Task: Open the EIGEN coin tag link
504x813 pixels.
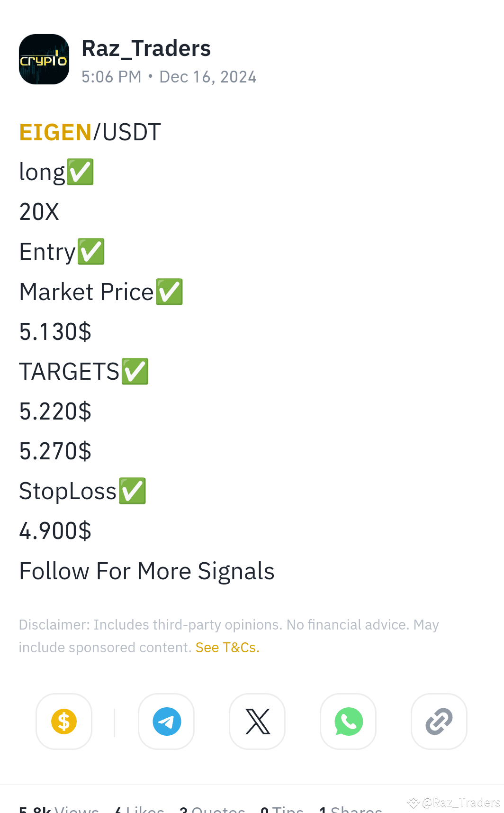Action: click(x=55, y=132)
